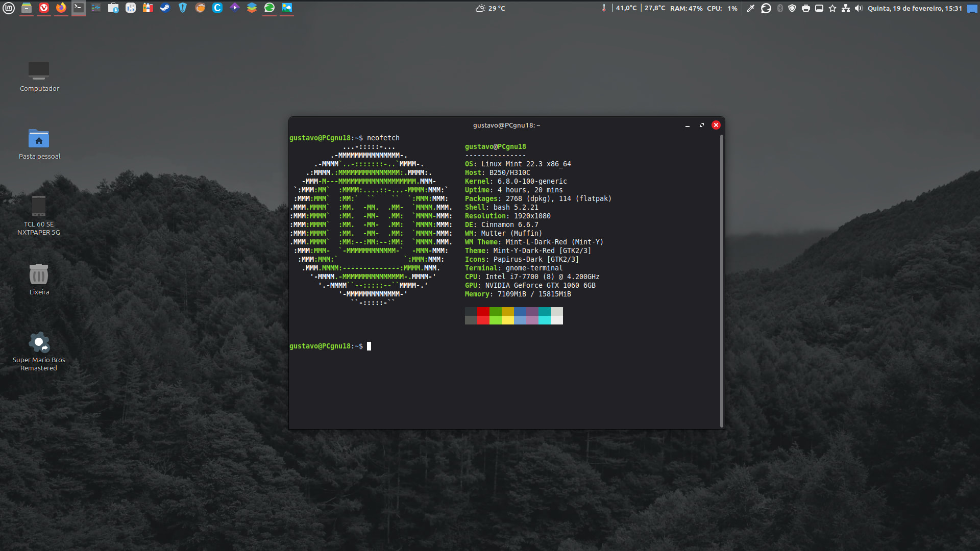The image size is (980, 551).
Task: Launch Vivaldi browser from the panel
Action: [44, 8]
